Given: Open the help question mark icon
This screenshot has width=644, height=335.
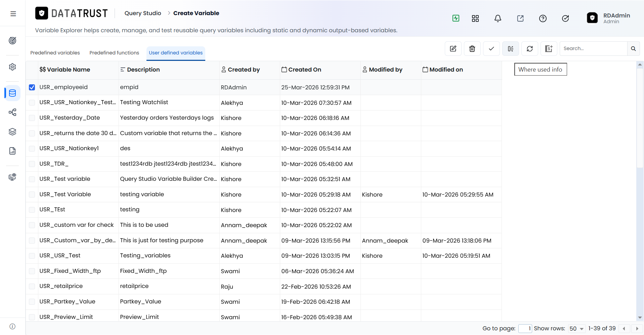Looking at the screenshot, I should [543, 18].
